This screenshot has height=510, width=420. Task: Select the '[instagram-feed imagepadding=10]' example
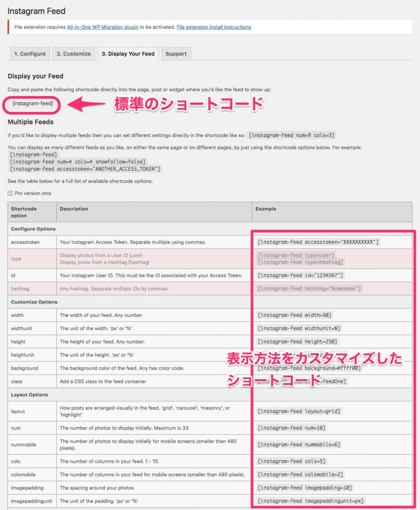(305, 488)
